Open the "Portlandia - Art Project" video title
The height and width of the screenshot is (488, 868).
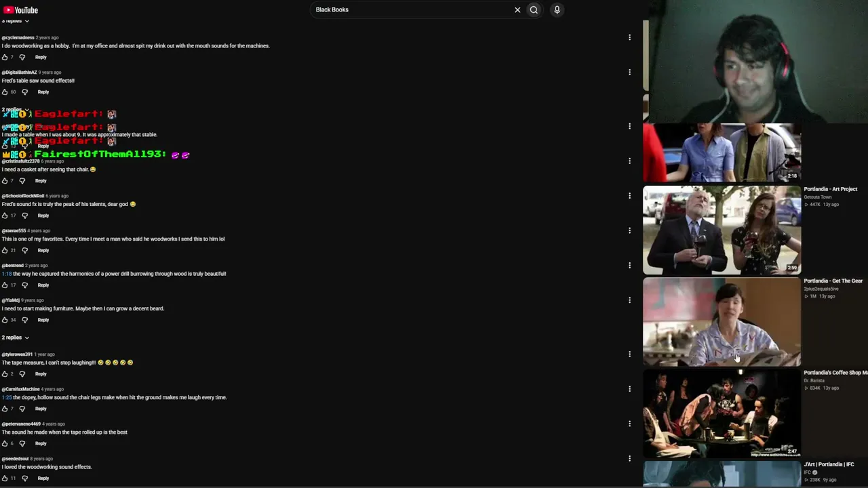click(x=831, y=189)
